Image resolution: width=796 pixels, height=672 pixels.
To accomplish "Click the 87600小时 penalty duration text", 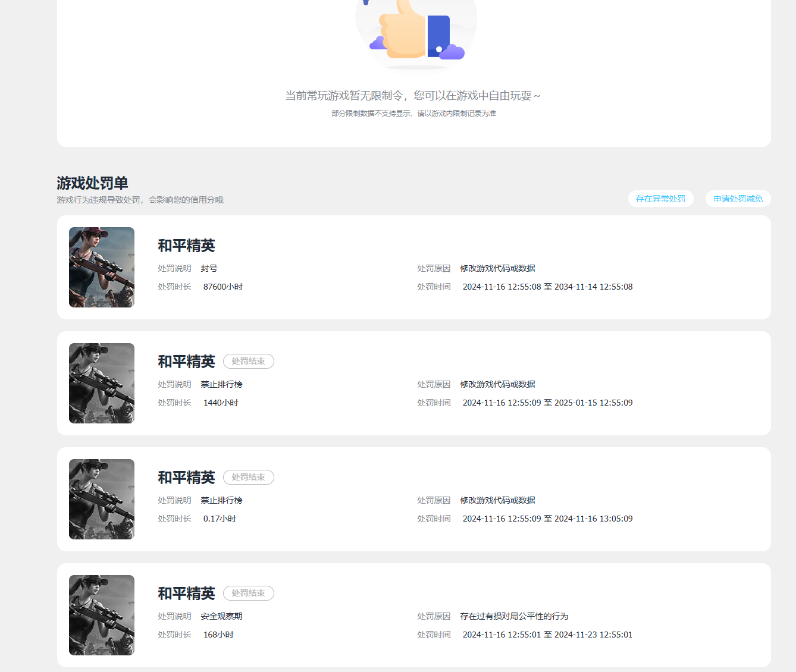I will click(x=223, y=287).
